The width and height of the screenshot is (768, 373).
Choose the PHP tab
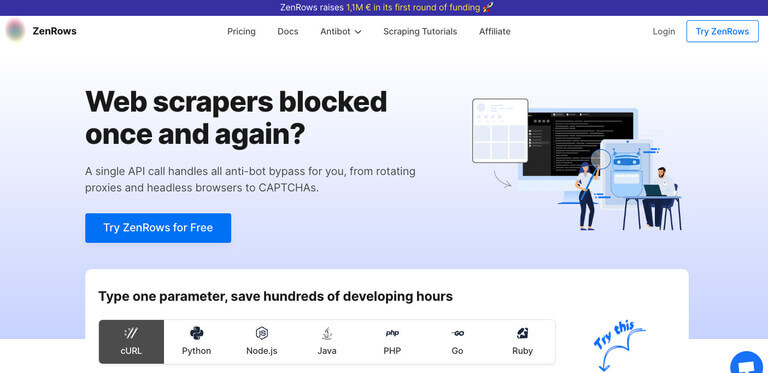tap(392, 342)
